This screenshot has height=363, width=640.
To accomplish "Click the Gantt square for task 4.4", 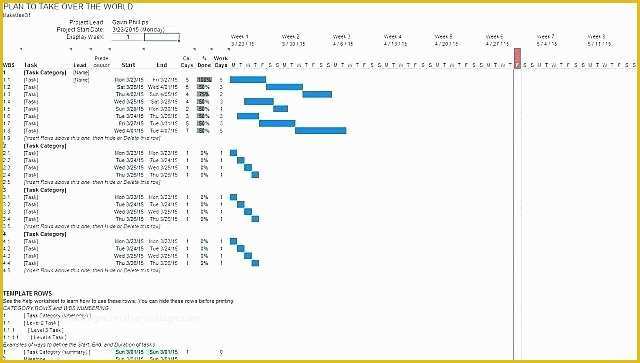I will (x=255, y=263).
